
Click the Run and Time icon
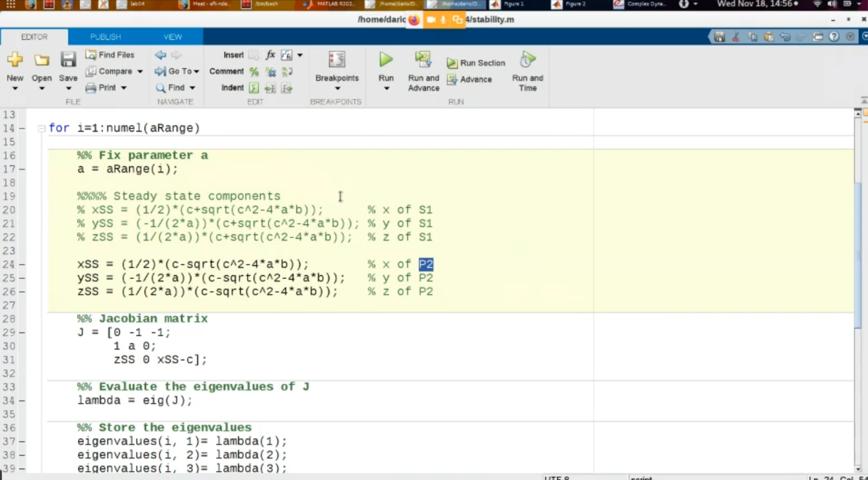[528, 59]
